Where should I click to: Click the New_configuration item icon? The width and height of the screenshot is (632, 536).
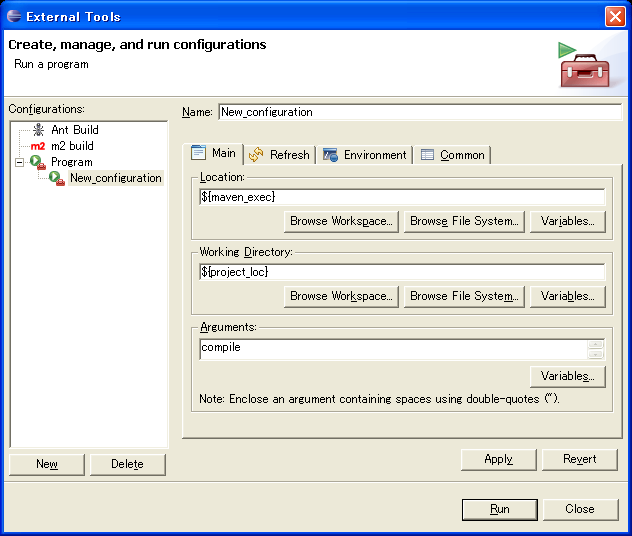(57, 178)
